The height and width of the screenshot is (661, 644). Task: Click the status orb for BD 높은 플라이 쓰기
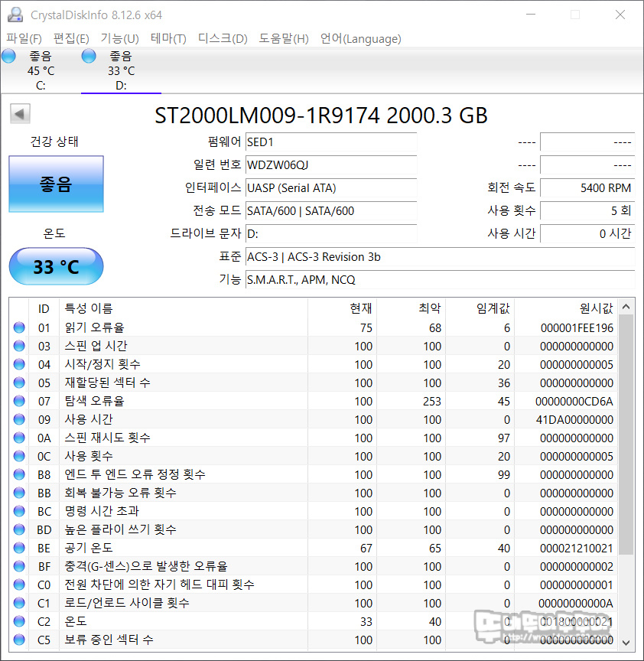coord(19,529)
